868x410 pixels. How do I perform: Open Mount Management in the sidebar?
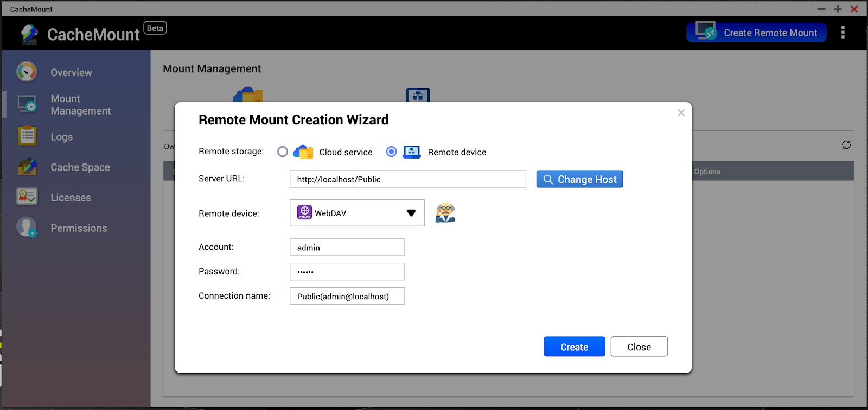pyautogui.click(x=80, y=105)
